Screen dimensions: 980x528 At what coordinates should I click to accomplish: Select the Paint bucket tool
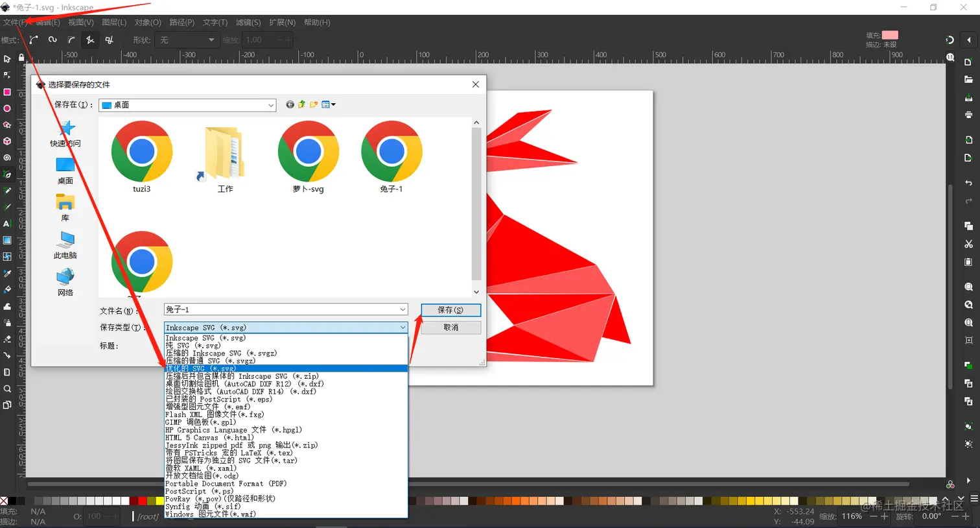click(7, 289)
